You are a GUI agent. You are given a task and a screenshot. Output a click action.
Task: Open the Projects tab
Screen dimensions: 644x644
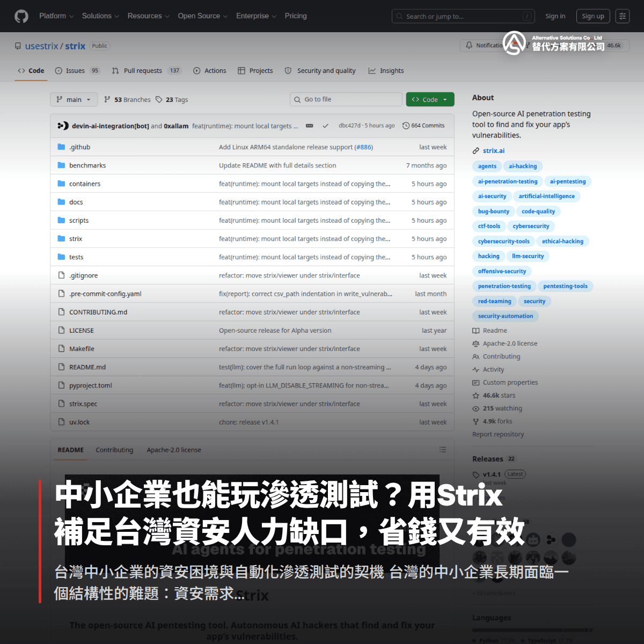tap(255, 70)
